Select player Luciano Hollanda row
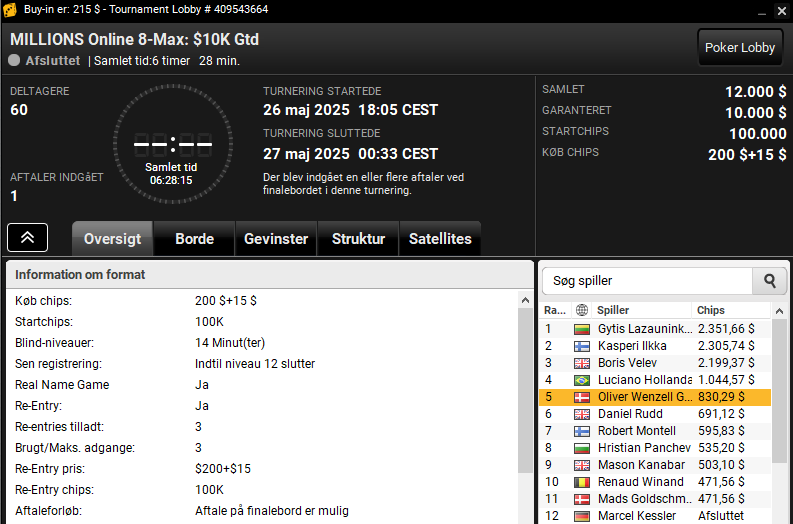The width and height of the screenshot is (793, 524). click(655, 380)
